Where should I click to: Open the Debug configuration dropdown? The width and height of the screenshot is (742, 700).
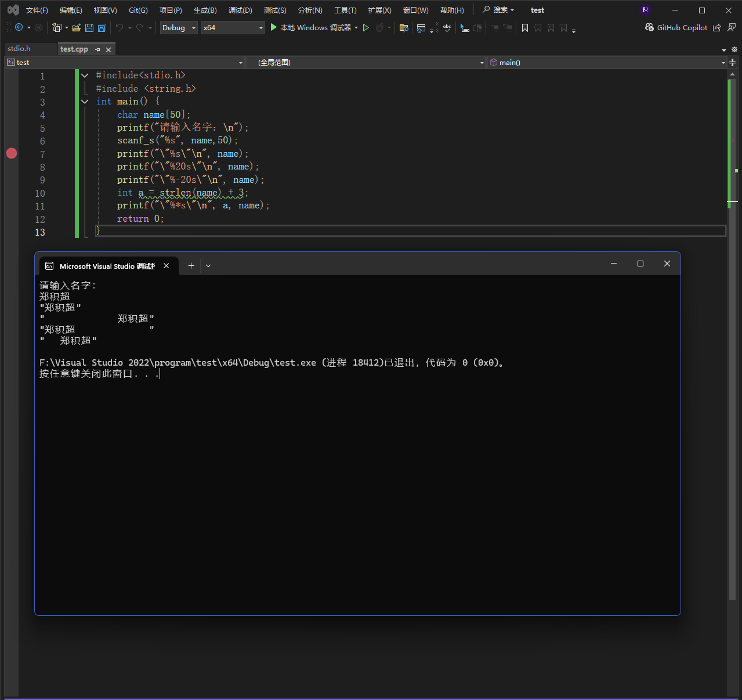pyautogui.click(x=179, y=27)
